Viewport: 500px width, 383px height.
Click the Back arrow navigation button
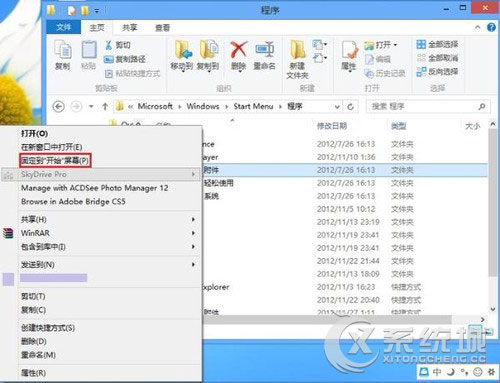pyautogui.click(x=59, y=107)
